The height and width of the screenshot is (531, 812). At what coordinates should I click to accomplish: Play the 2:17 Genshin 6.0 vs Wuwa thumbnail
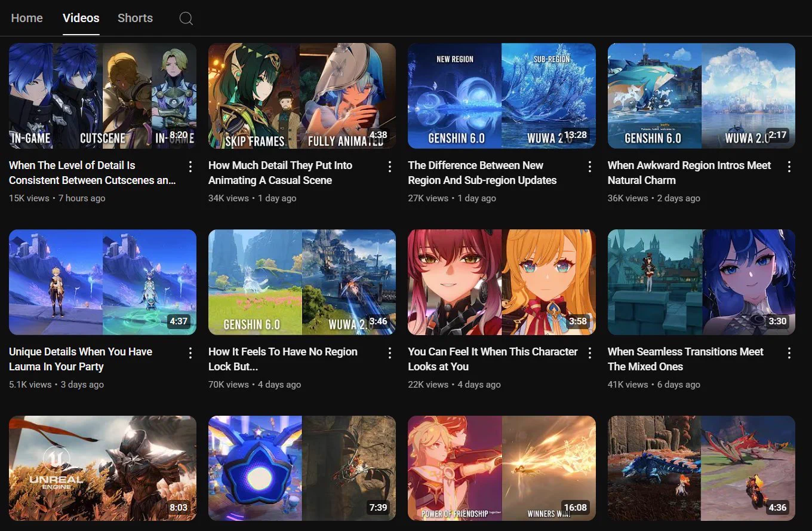coord(702,96)
